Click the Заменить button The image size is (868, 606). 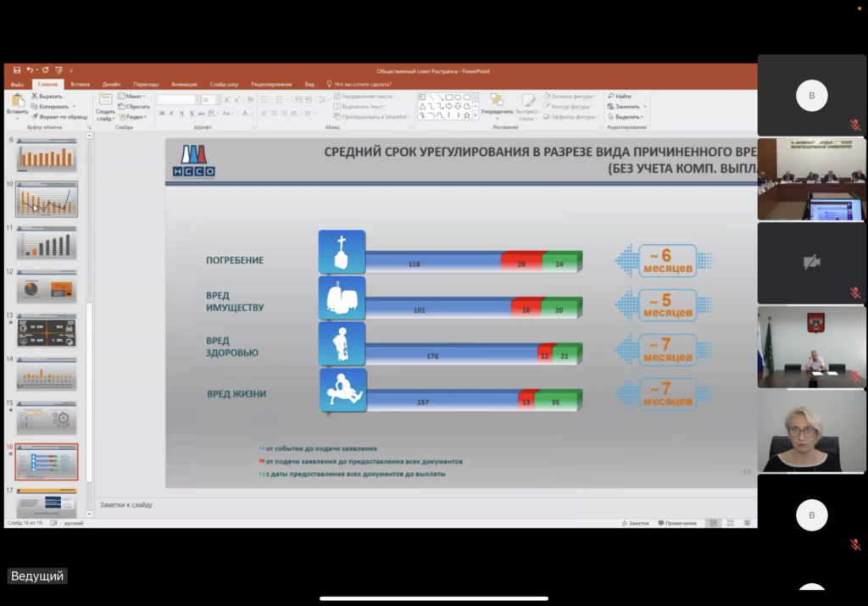(x=623, y=107)
